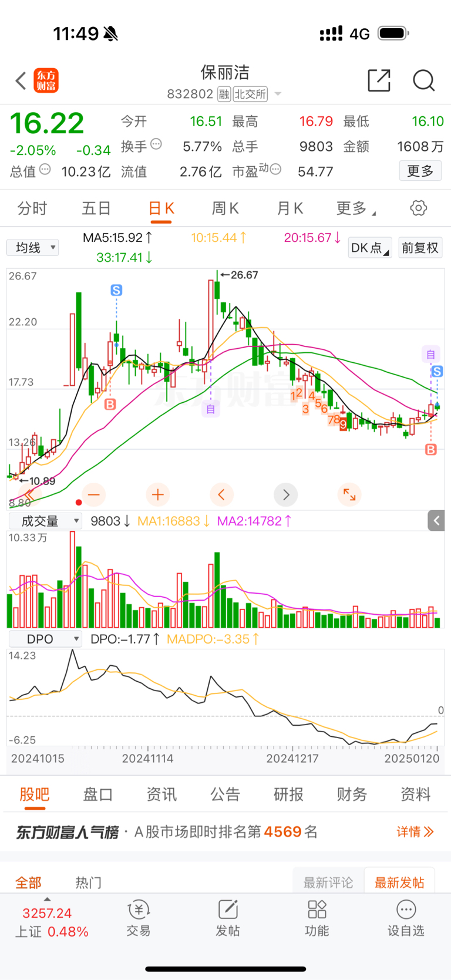Screen dimensions: 451x980
Task: Tap 设自选 add to watchlist
Action: (406, 919)
